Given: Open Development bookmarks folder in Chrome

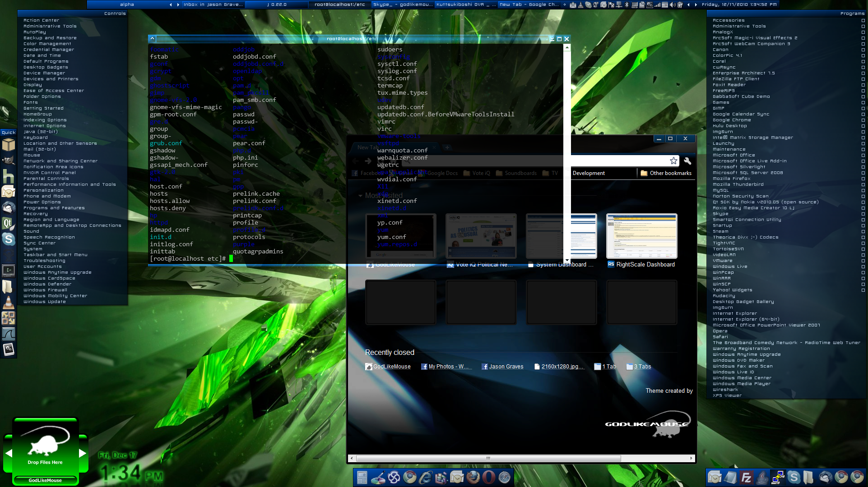Looking at the screenshot, I should click(589, 173).
